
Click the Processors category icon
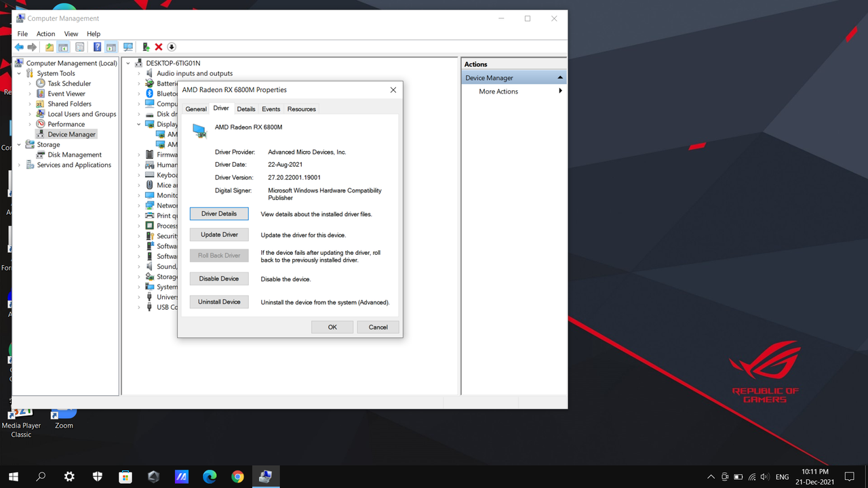[x=150, y=226]
